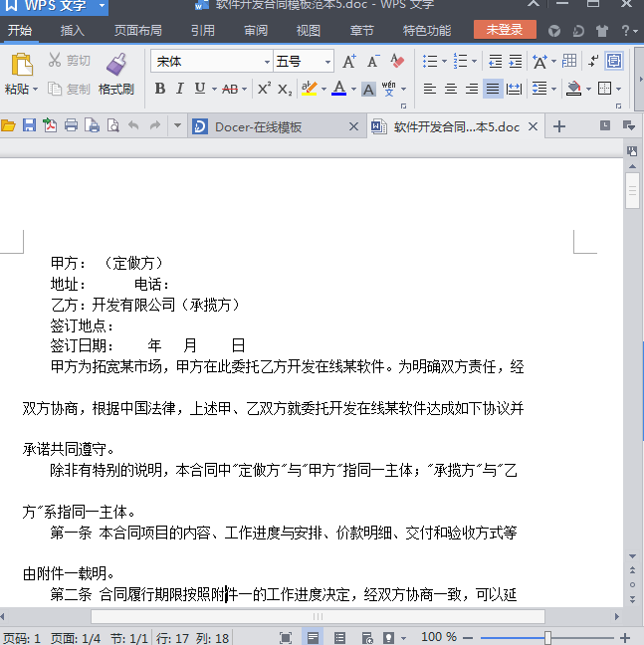This screenshot has width=644, height=645.
Task: Open the 页面布局 ribbon tab
Action: [137, 31]
